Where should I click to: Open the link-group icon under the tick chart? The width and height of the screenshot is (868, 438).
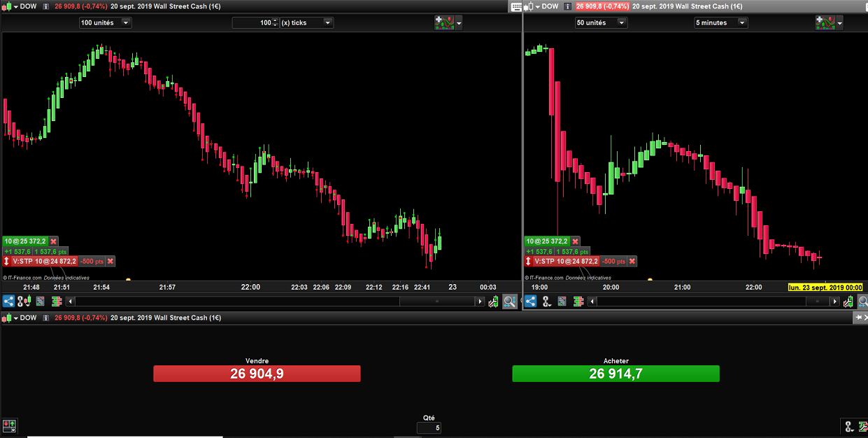[x=24, y=302]
